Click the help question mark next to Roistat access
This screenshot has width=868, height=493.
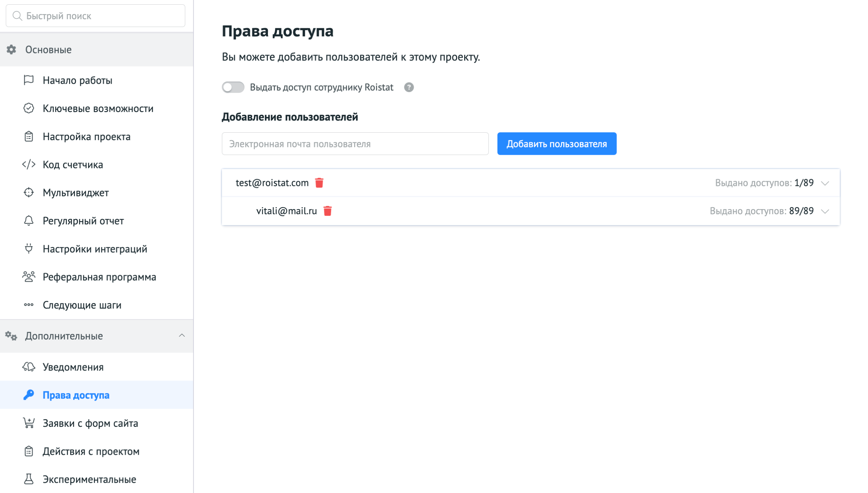(x=409, y=87)
